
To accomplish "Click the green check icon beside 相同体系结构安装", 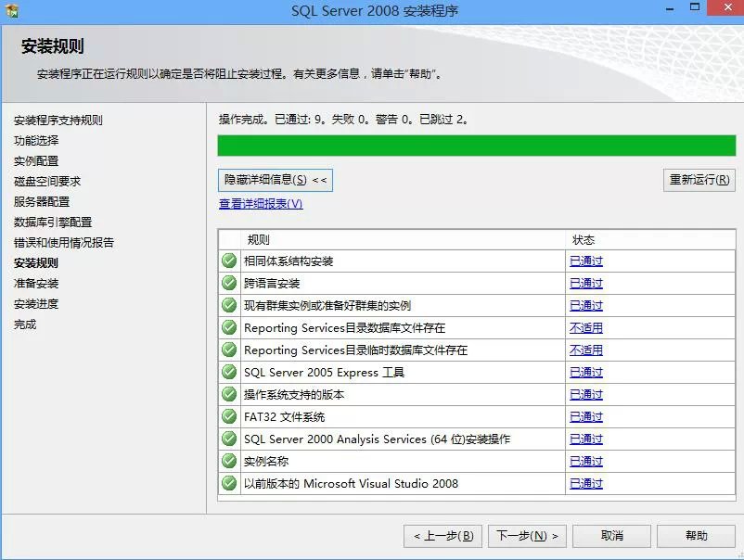I will point(228,261).
